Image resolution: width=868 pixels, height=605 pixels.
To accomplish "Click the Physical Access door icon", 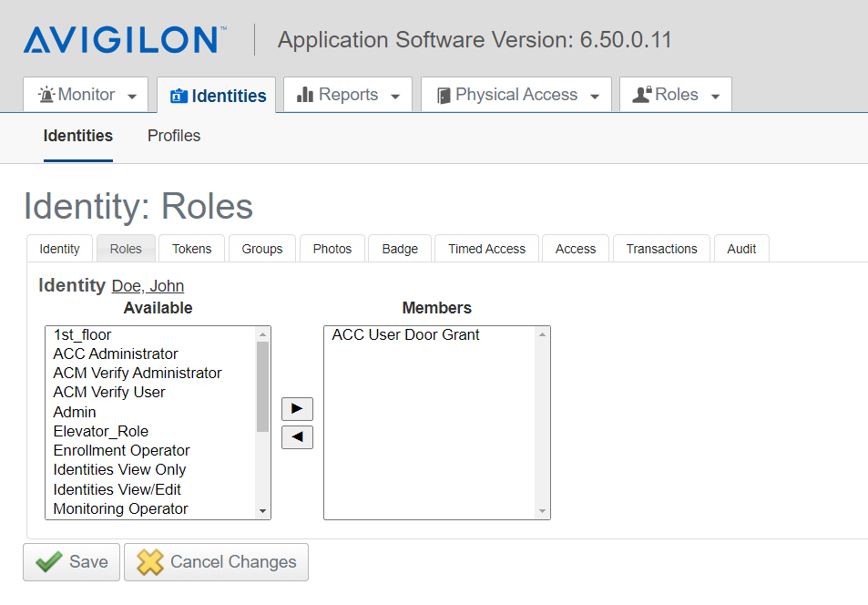I will [x=444, y=96].
